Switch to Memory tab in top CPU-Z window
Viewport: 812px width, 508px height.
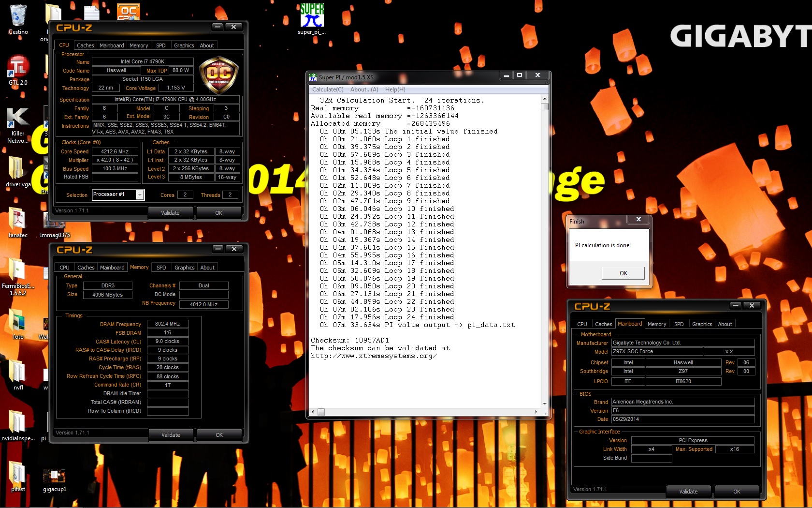pos(139,45)
